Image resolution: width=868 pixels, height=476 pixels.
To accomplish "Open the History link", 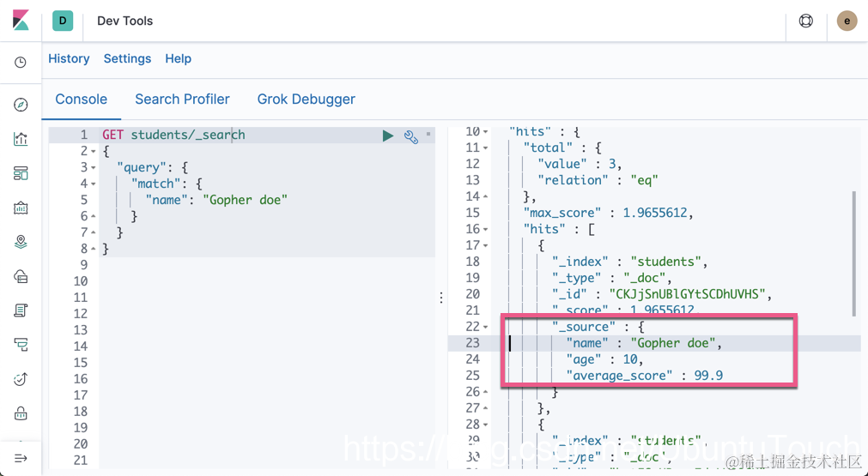I will pyautogui.click(x=69, y=58).
